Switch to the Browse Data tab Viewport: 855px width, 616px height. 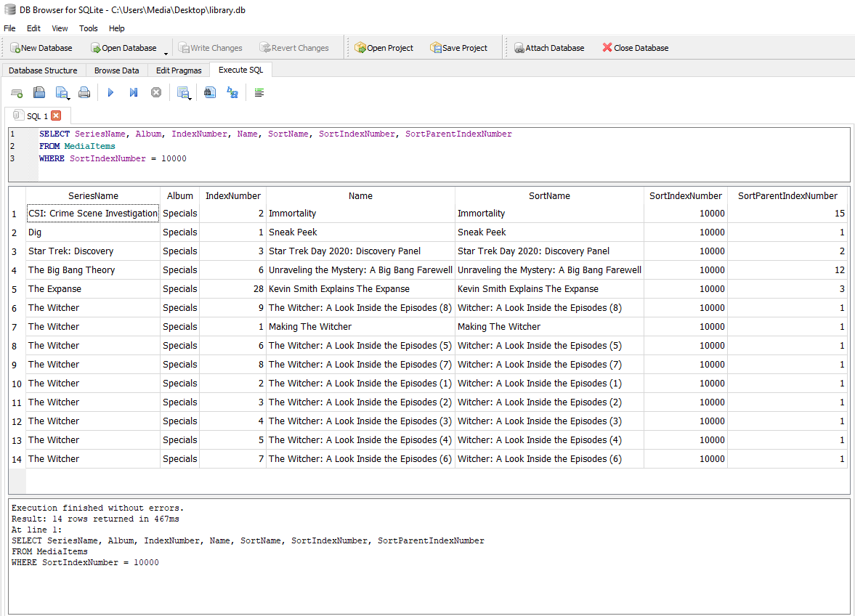(x=116, y=70)
